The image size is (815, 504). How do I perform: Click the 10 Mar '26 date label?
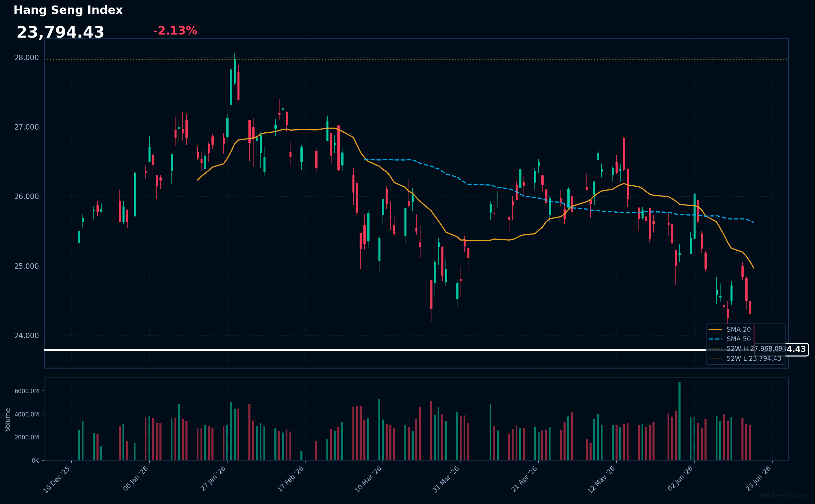[368, 479]
